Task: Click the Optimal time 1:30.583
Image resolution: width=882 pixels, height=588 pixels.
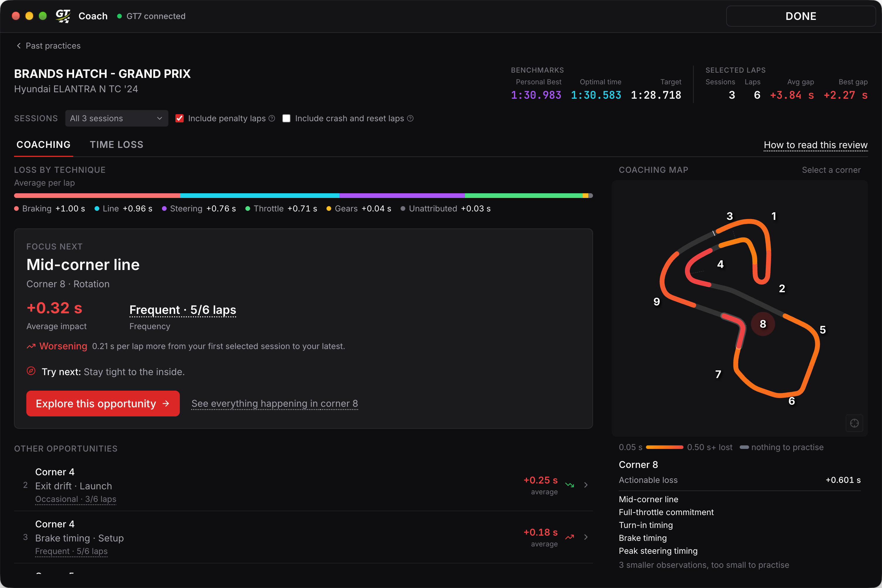Action: [596, 95]
